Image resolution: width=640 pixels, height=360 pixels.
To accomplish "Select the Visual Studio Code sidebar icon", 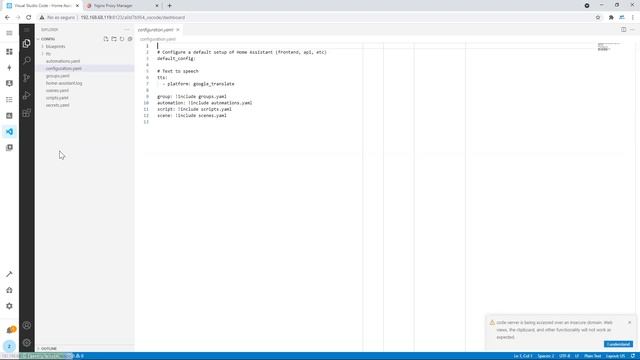I will [x=9, y=131].
